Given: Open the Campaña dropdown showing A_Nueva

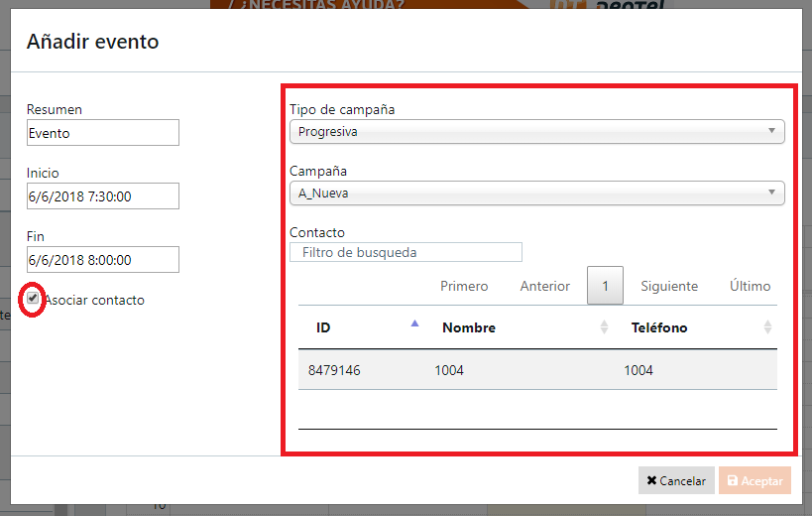Looking at the screenshot, I should pos(537,193).
